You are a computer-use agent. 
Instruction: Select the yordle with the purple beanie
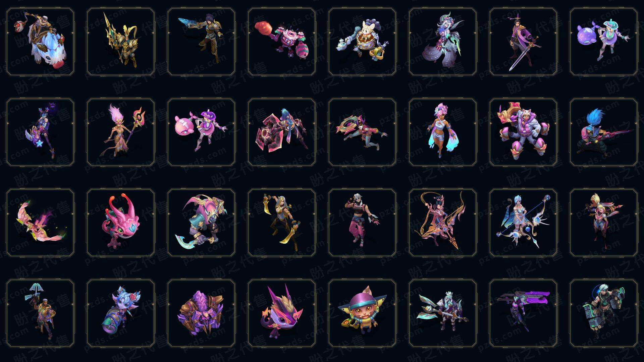(362, 313)
